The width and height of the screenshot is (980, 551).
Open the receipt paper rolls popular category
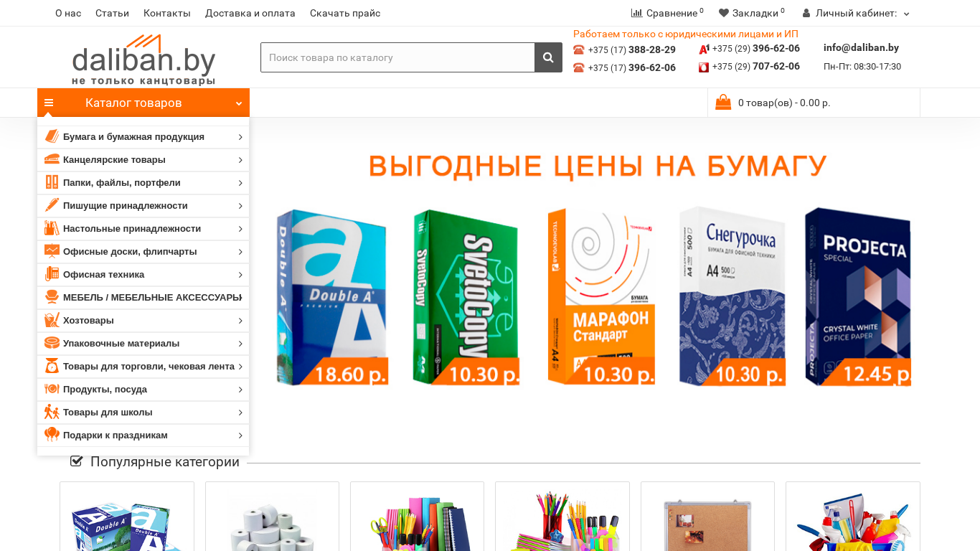point(272,517)
